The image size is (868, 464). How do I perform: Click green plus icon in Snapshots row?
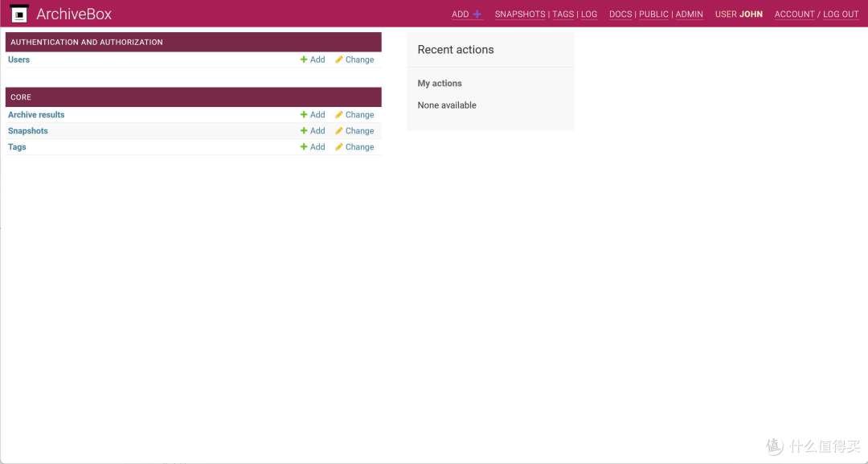tap(304, 131)
